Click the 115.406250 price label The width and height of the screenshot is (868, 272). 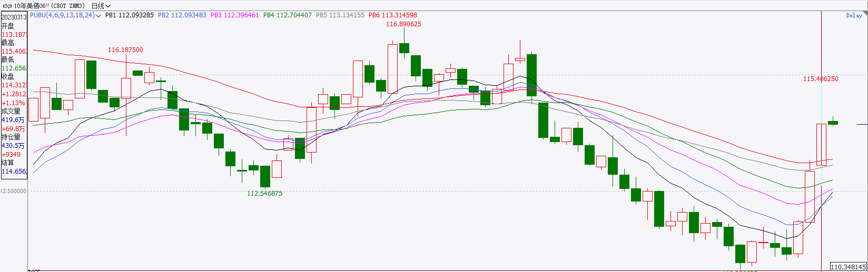(821, 79)
